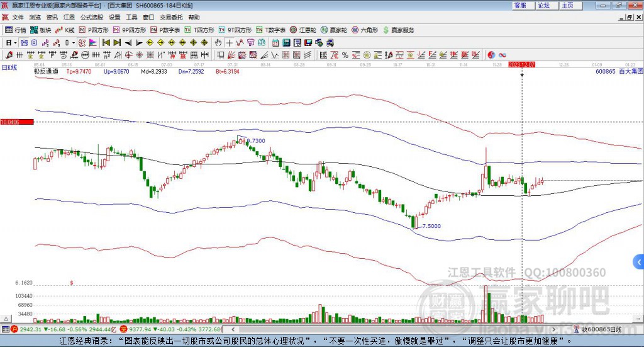Screen dimensions: 644x347
Task: Click the 极反通道 indicator name
Action: (x=46, y=71)
